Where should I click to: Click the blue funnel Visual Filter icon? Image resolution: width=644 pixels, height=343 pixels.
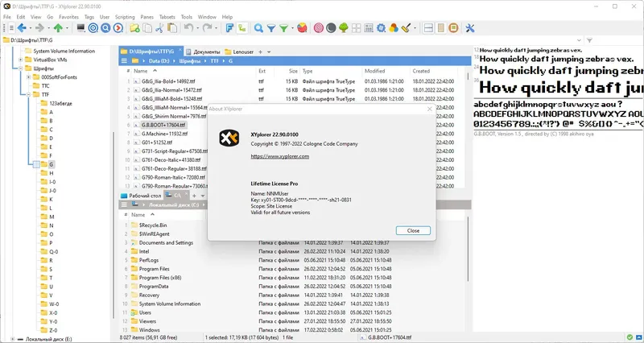(x=271, y=28)
